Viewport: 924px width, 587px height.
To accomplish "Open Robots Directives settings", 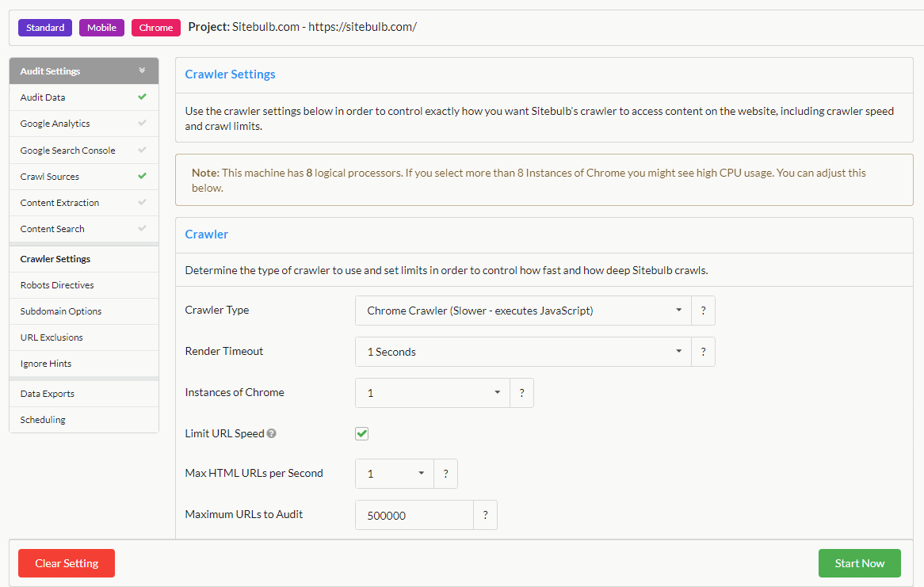I will pyautogui.click(x=84, y=285).
